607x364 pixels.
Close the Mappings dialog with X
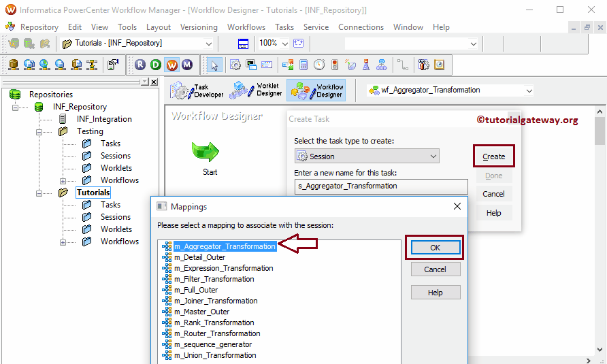[x=457, y=206]
